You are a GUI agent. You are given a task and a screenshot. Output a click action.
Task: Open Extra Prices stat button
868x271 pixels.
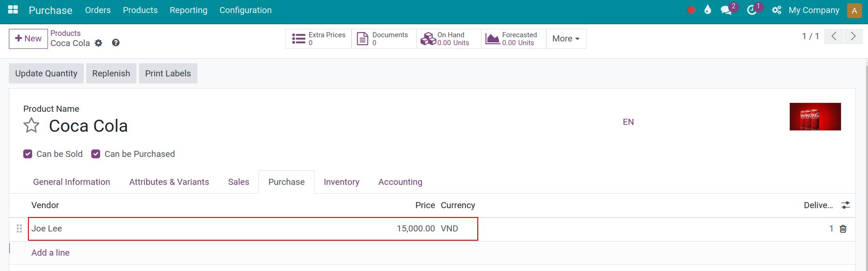319,39
